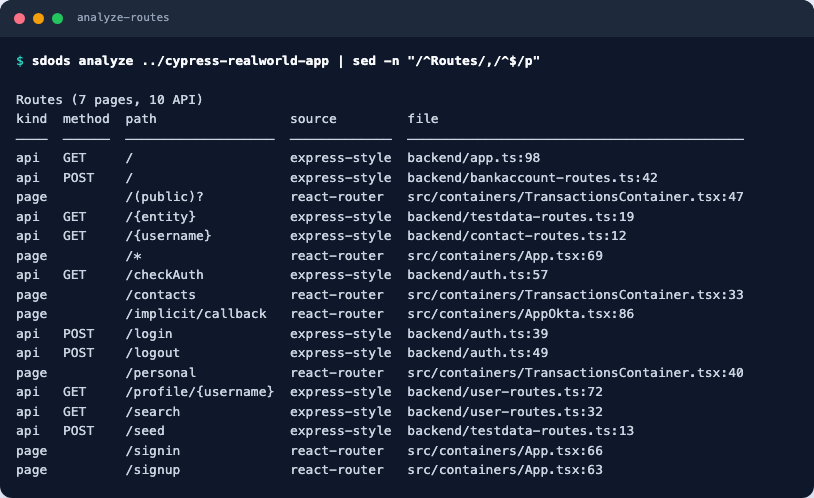The height and width of the screenshot is (498, 814).
Task: Click the /{username} route path
Action: click(168, 236)
